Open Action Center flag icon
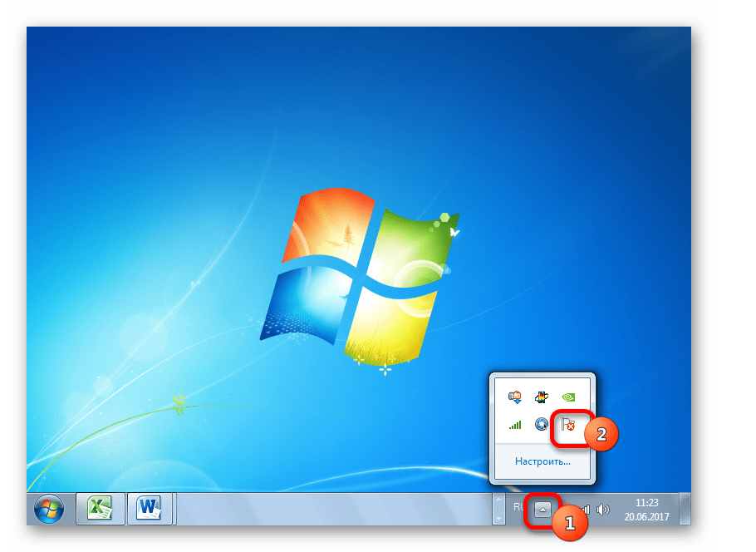The width and height of the screenshot is (756, 552). pos(568,425)
